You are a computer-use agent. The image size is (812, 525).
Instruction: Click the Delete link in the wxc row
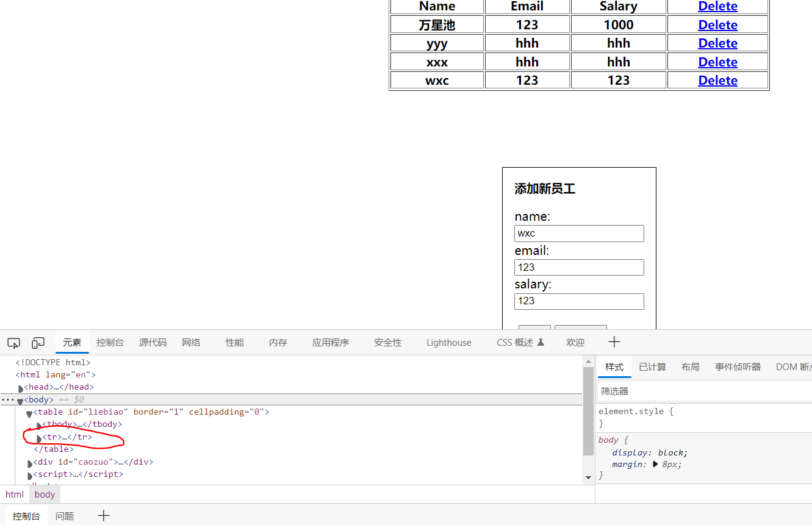pyautogui.click(x=717, y=80)
